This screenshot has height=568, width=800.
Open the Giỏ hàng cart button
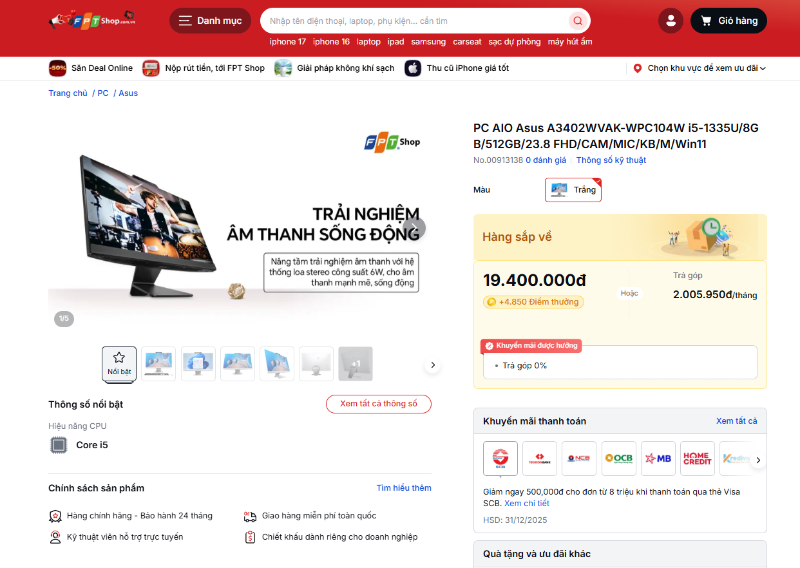pos(729,21)
